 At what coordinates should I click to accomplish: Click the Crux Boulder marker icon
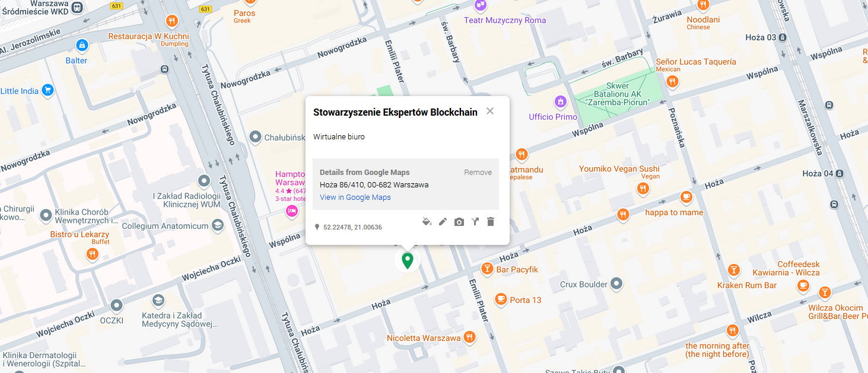[617, 284]
